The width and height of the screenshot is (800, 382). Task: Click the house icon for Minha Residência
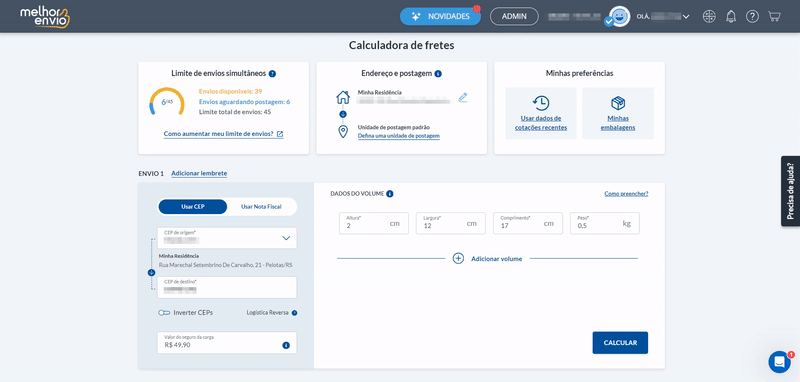tap(343, 97)
